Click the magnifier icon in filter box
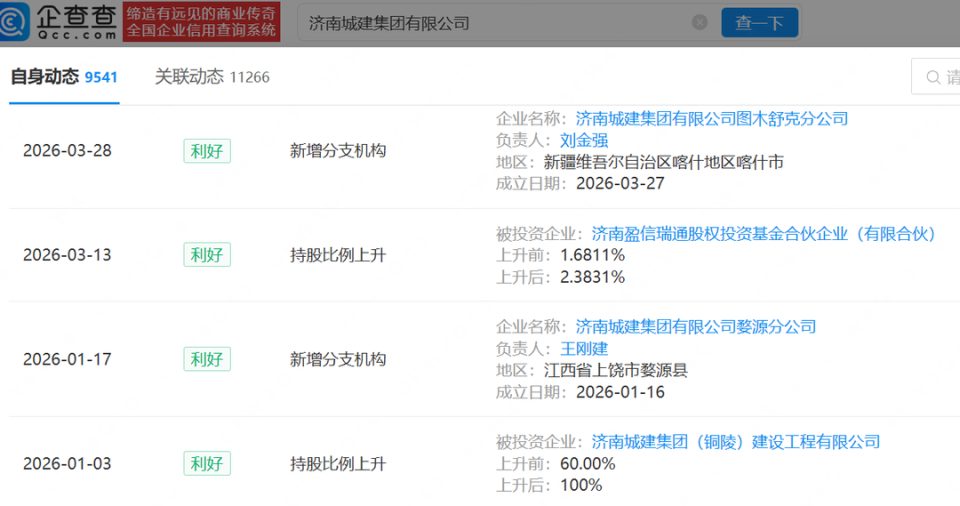Screen dimensions: 960x506 (933, 77)
